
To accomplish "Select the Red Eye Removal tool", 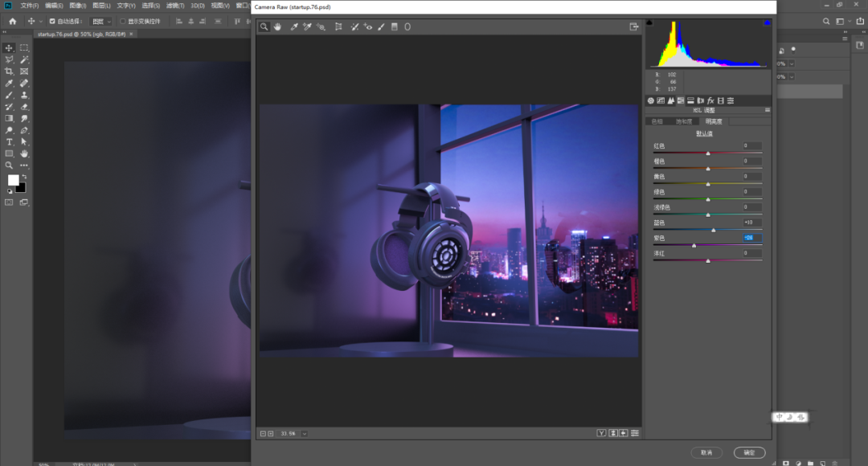I will (x=368, y=27).
